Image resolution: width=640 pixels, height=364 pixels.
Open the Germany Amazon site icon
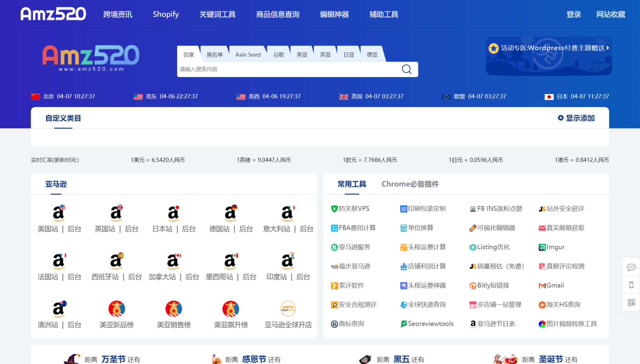(231, 213)
